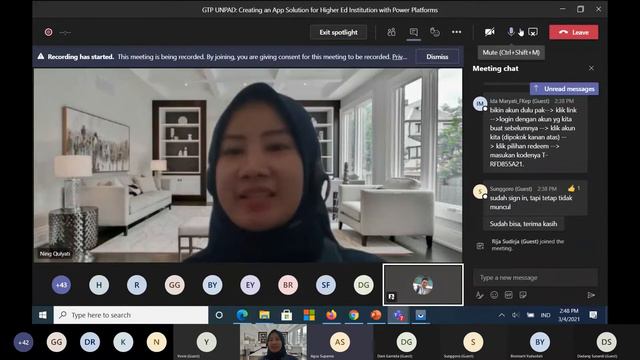Click Sunggoro's S avatar in chat
The width and height of the screenshot is (640, 360).
point(480,191)
